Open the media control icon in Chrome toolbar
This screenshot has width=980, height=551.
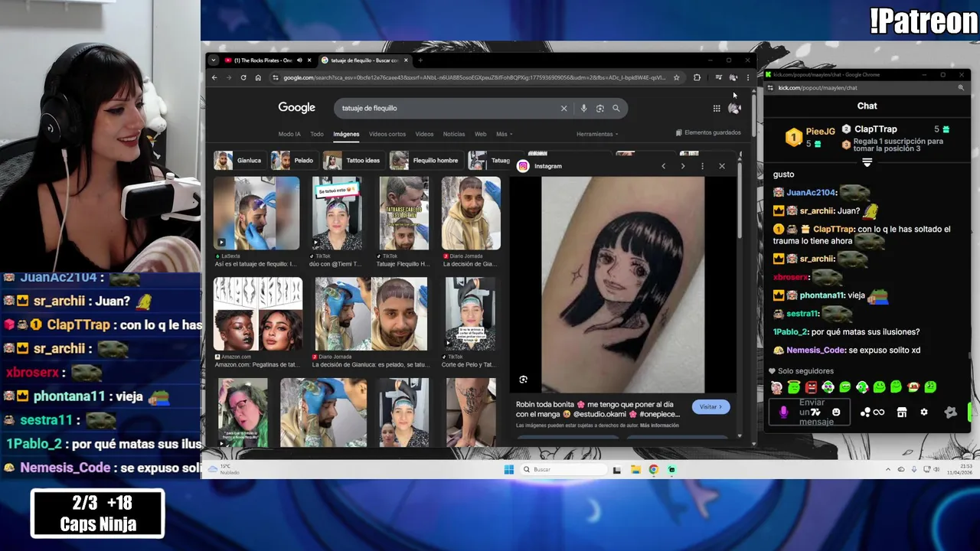[x=718, y=77]
